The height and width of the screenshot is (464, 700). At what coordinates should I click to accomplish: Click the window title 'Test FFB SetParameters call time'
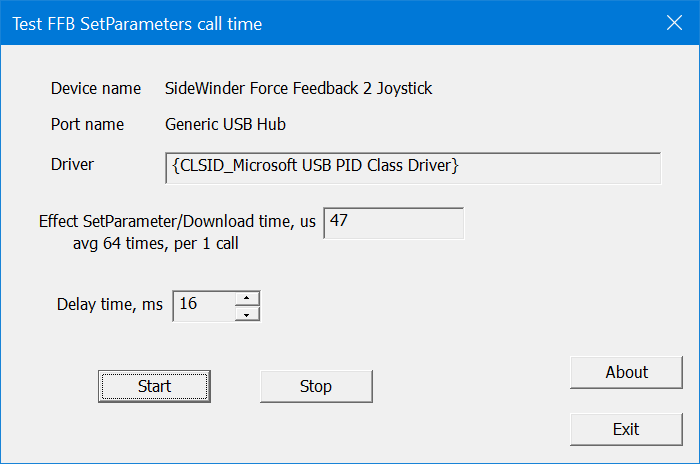pyautogui.click(x=137, y=24)
